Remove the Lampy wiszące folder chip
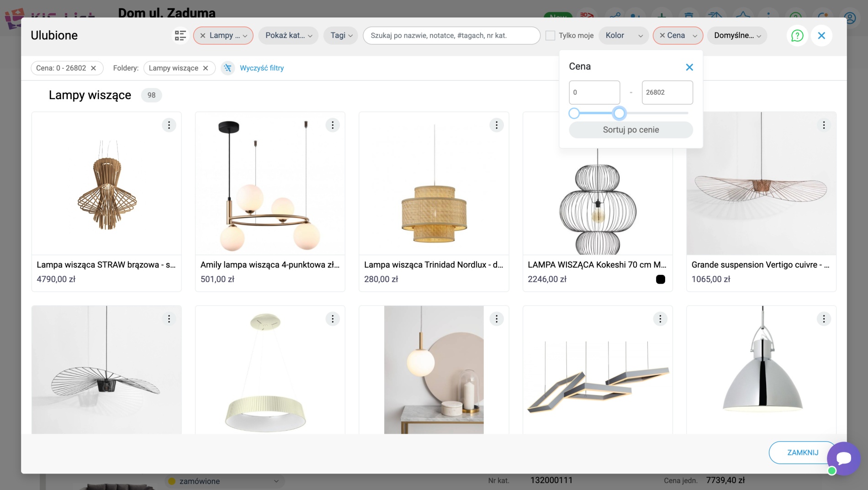This screenshot has width=868, height=490. click(206, 68)
